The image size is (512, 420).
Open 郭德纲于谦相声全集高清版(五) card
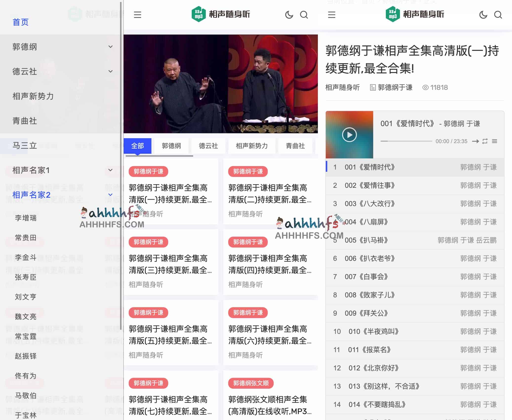(x=171, y=333)
